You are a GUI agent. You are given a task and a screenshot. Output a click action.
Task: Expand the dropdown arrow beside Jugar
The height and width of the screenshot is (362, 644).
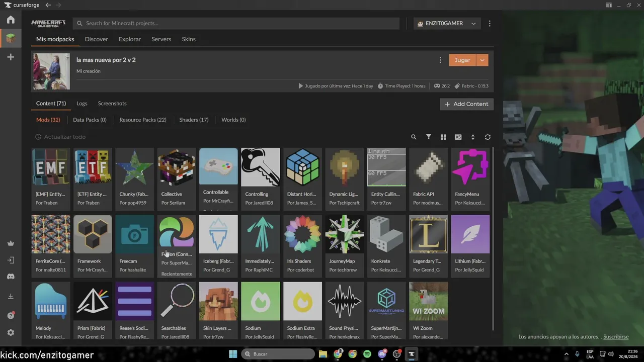[x=482, y=60]
